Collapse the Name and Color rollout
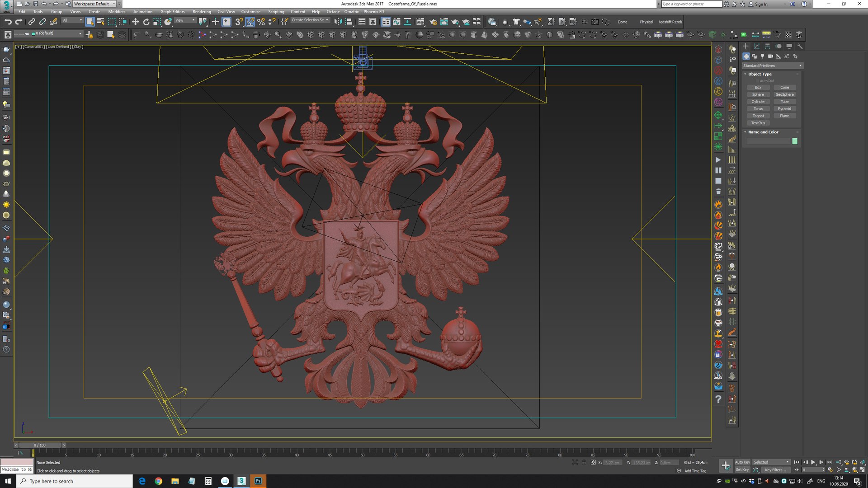 point(763,132)
